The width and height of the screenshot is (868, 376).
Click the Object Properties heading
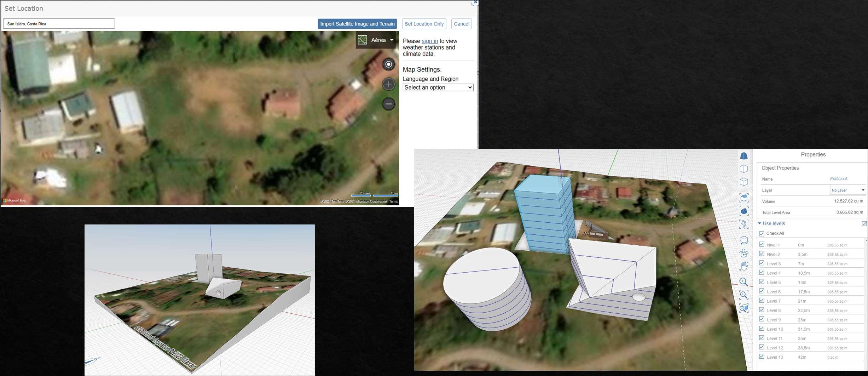pyautogui.click(x=780, y=168)
